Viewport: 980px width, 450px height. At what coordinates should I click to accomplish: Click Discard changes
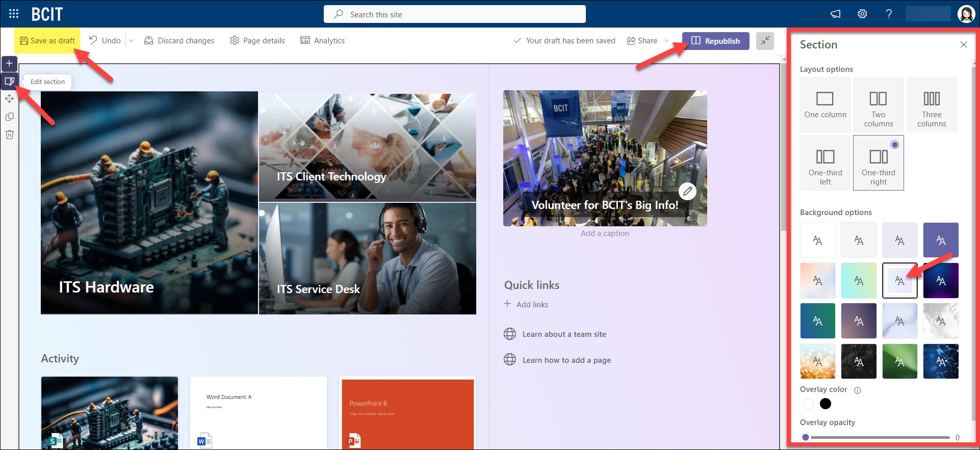[179, 41]
